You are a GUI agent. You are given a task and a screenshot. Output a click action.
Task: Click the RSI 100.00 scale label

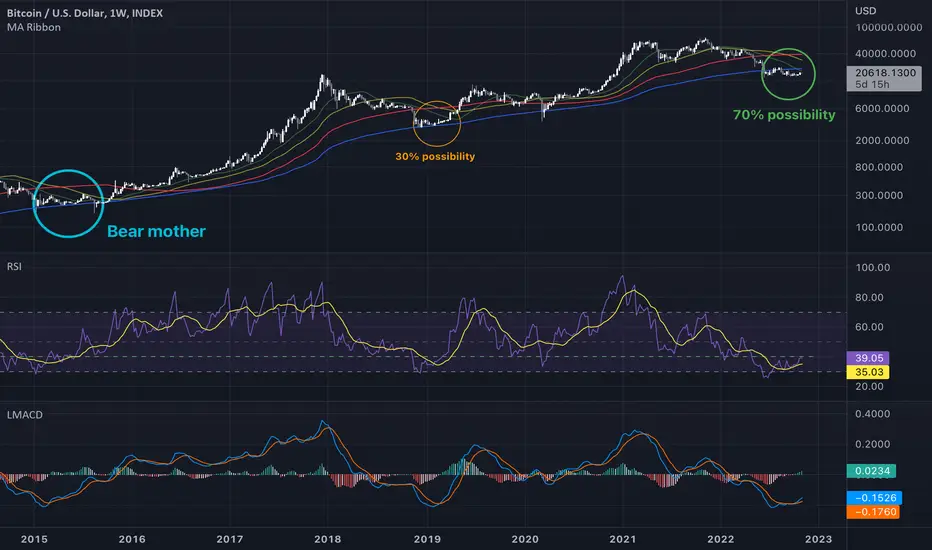pos(873,268)
